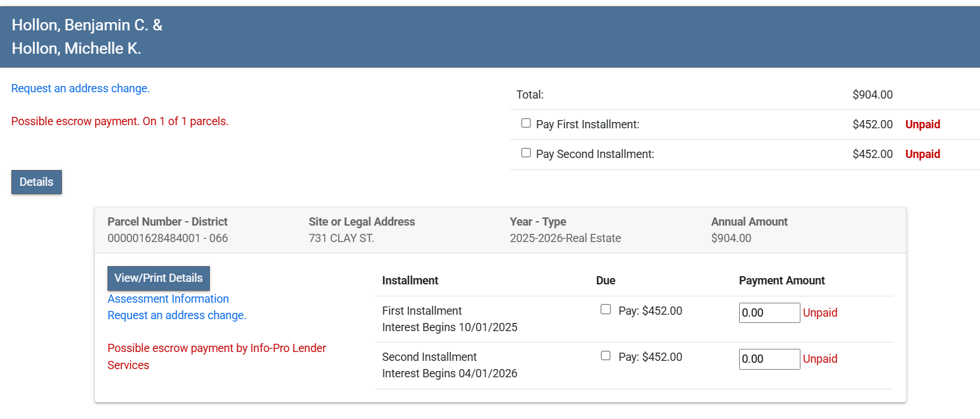This screenshot has height=419, width=980.
Task: Tick the Second Installment Pay: $452.00 checkbox
Action: 606,356
